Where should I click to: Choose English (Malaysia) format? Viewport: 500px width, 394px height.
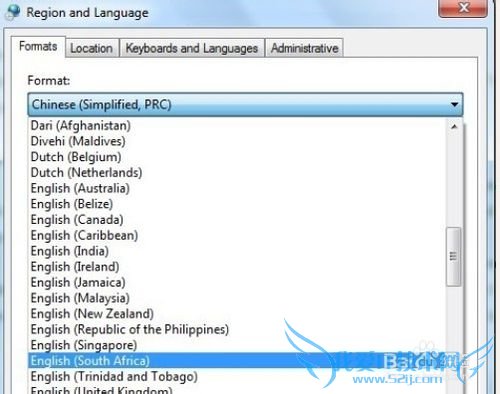tap(237, 298)
